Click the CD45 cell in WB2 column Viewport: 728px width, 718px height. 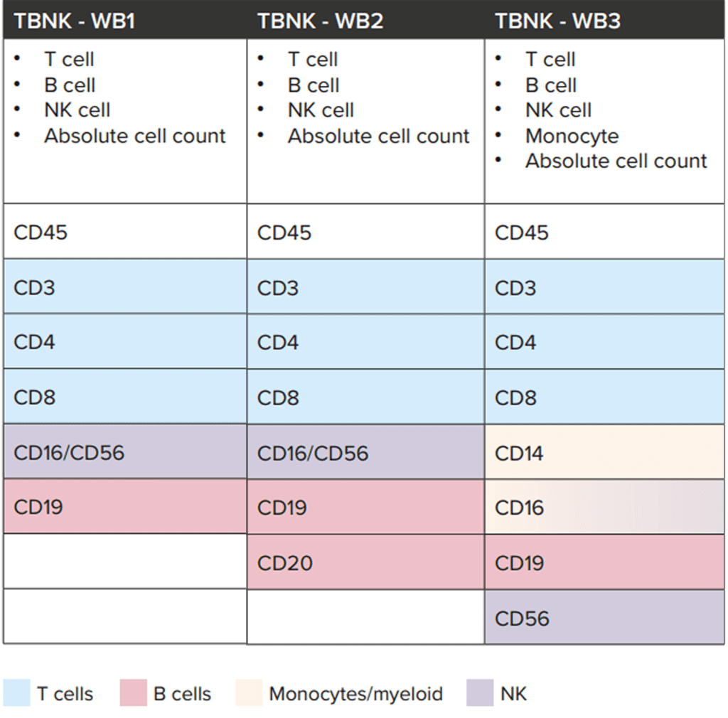point(365,232)
